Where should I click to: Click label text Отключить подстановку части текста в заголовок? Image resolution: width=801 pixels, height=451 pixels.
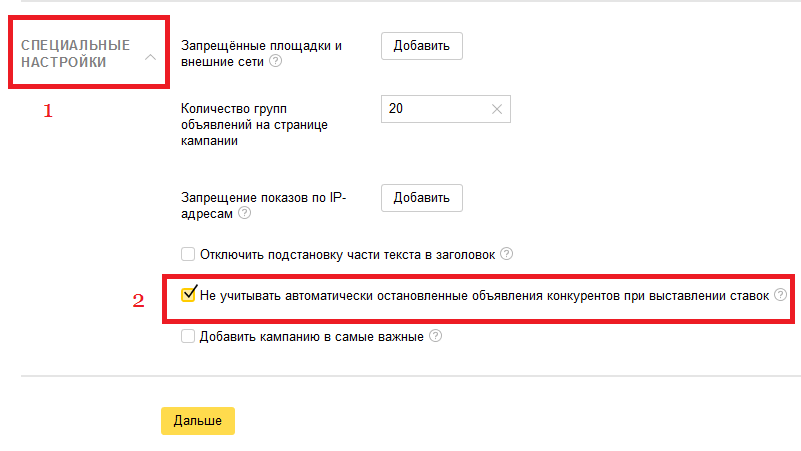coord(347,254)
